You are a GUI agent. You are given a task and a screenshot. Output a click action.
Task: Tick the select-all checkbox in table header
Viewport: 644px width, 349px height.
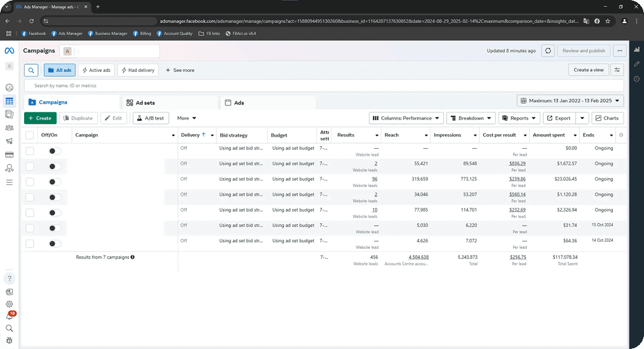29,135
